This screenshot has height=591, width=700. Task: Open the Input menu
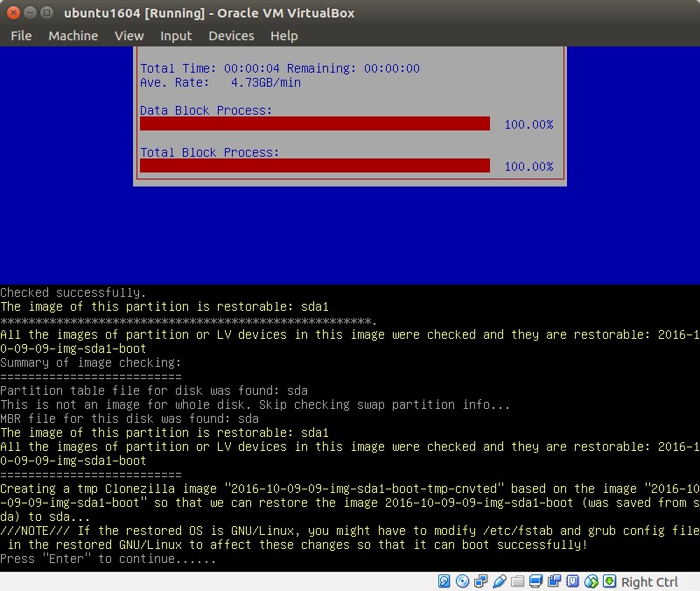coord(176,36)
